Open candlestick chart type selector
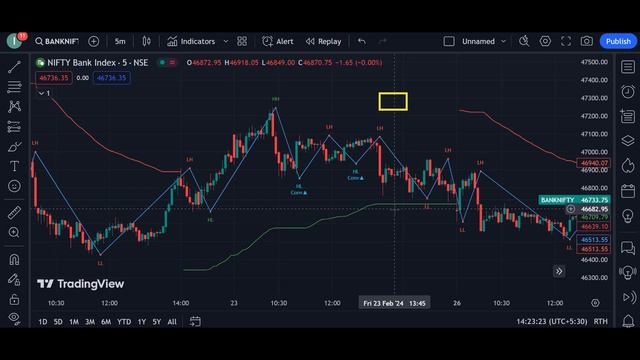The image size is (640, 360). click(147, 41)
